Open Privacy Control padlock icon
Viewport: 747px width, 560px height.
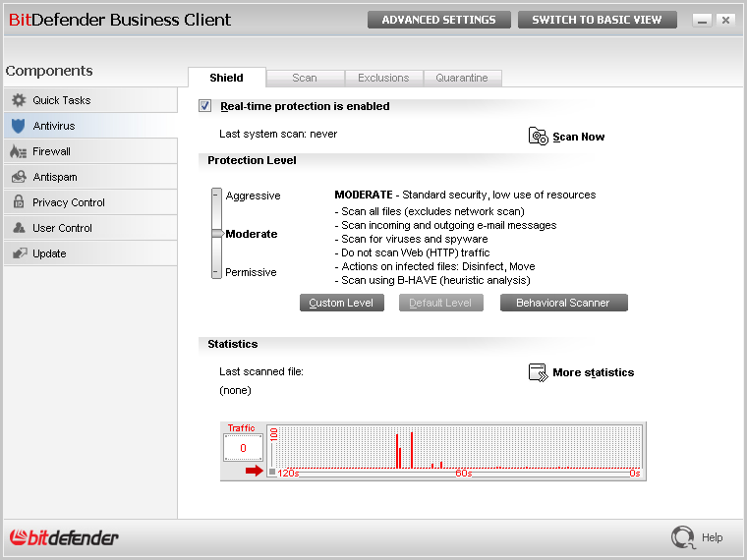click(x=19, y=202)
